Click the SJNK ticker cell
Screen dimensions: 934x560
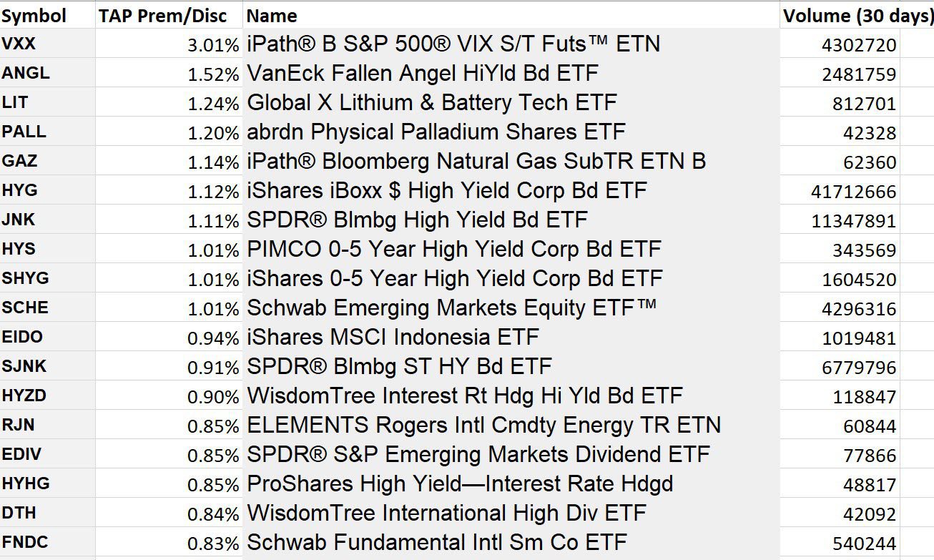coord(24,367)
